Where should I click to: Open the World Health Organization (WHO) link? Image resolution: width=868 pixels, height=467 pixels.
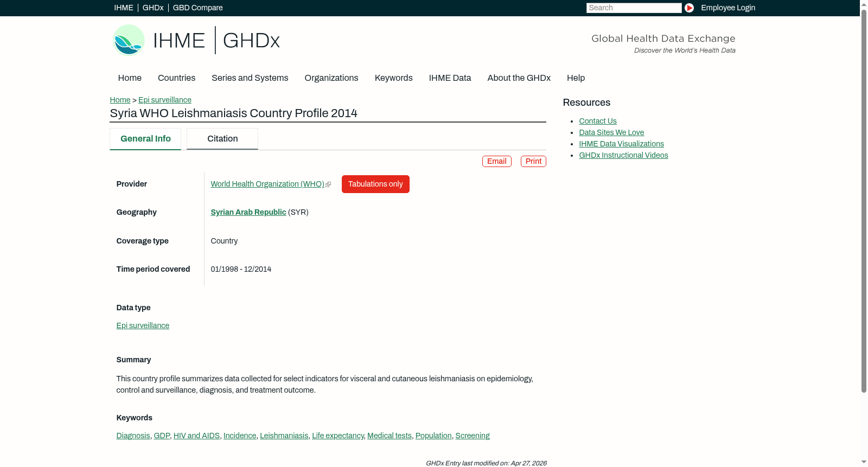(267, 184)
